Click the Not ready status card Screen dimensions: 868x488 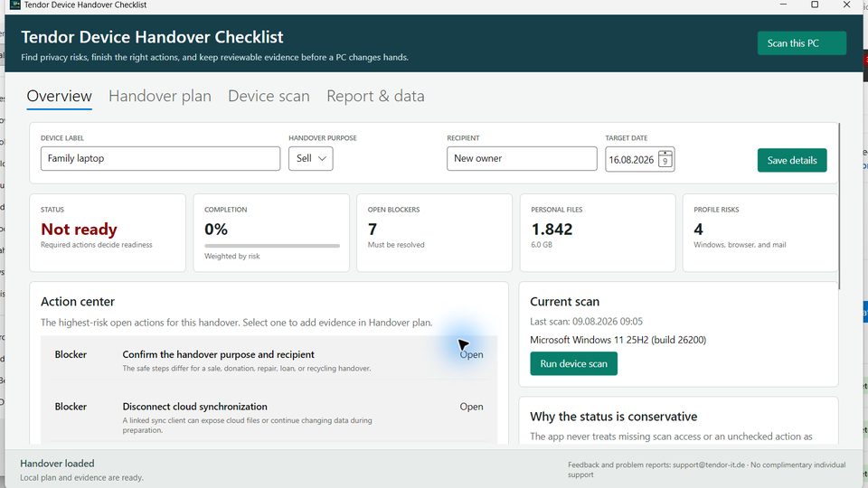click(x=108, y=232)
